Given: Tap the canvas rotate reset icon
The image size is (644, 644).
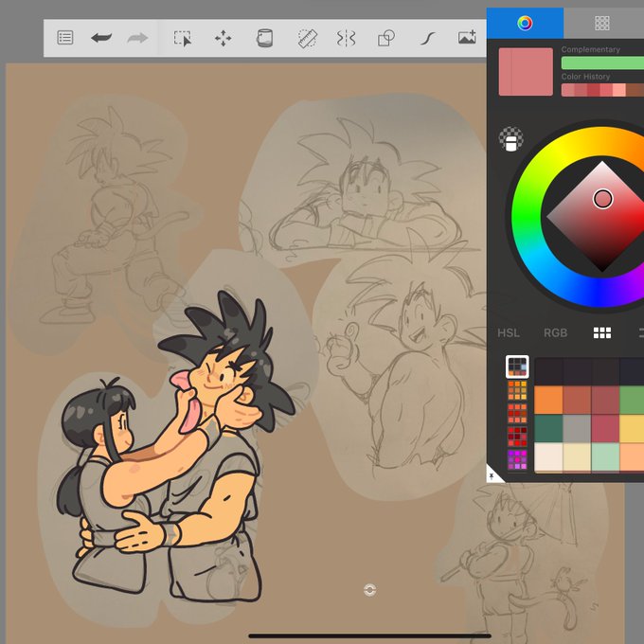Looking at the screenshot, I should [x=369, y=590].
